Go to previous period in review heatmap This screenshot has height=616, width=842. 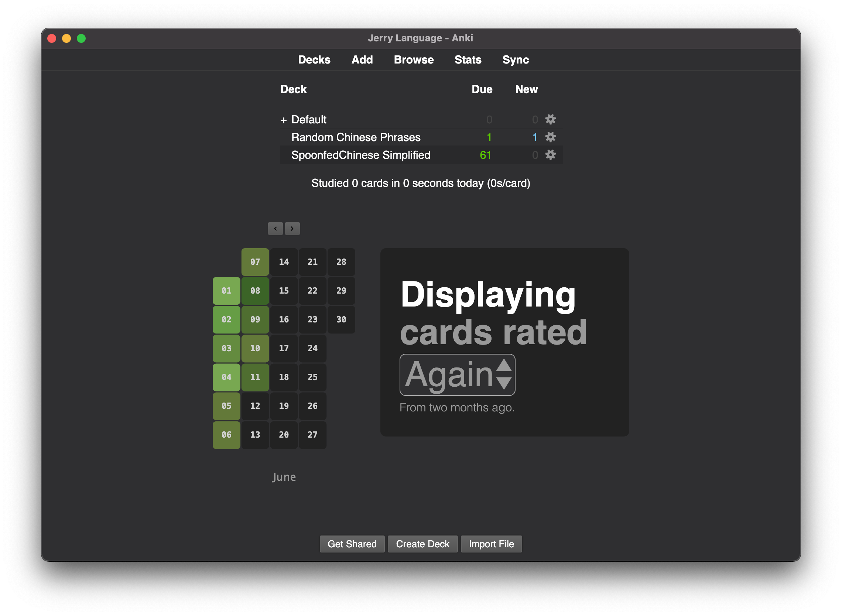click(275, 228)
